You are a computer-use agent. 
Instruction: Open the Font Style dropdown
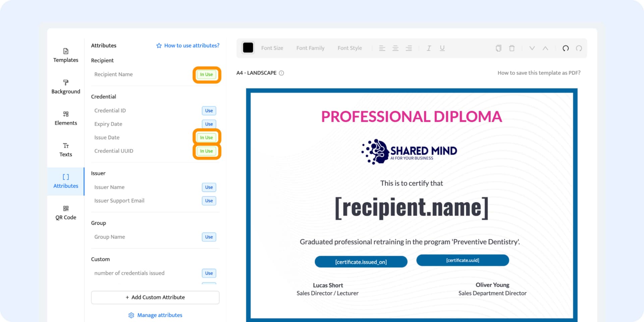coord(350,48)
